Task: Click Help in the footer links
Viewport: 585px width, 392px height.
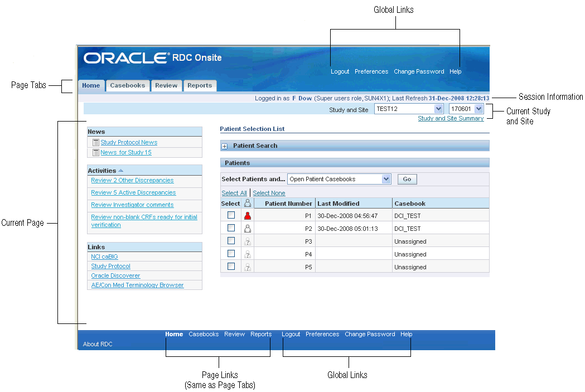Action: pos(407,334)
